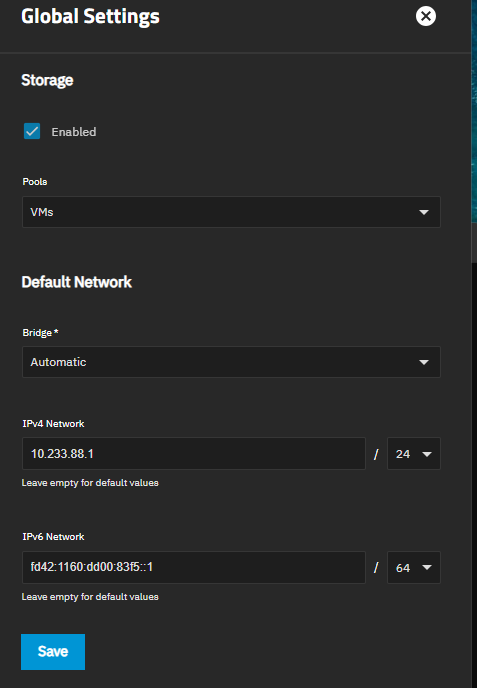Open the Pools dropdown showing VMs
This screenshot has height=688, width=477.
[231, 212]
